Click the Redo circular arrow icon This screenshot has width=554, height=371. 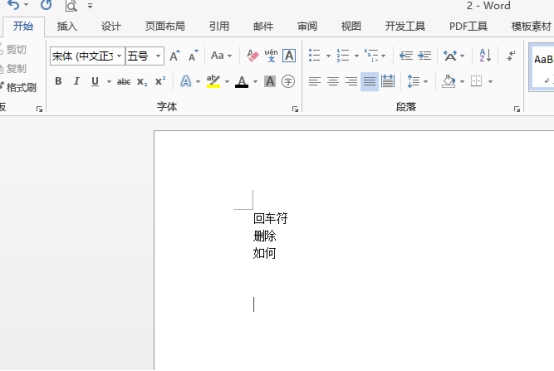[x=46, y=5]
